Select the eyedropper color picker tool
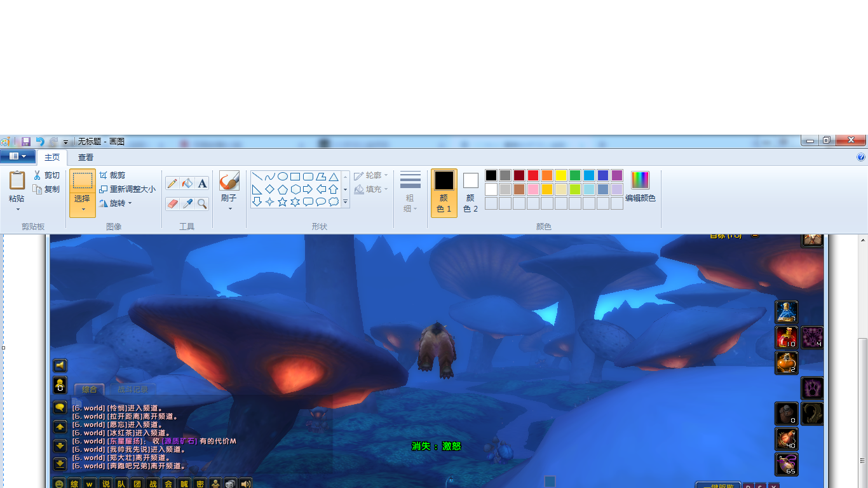 click(187, 204)
